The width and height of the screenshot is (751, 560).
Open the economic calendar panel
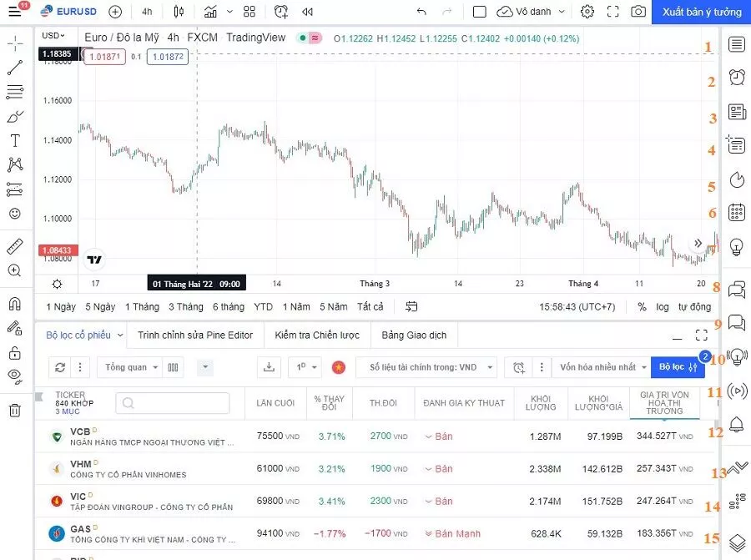click(737, 212)
